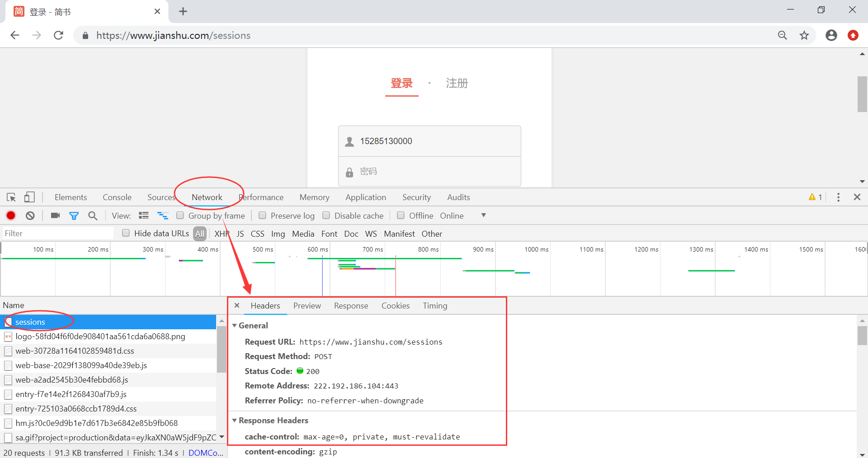Click the zoom magnifier icon in address bar
Viewport: 868px width, 458px height.
pos(783,35)
